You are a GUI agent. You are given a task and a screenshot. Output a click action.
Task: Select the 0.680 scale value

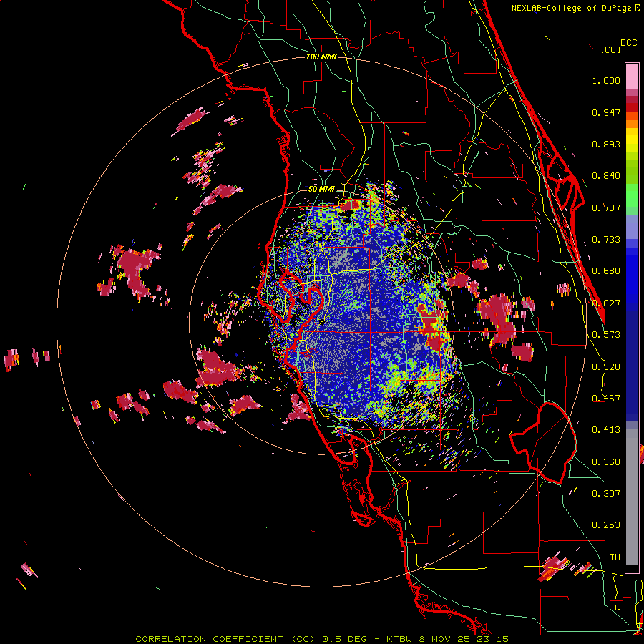tap(606, 271)
